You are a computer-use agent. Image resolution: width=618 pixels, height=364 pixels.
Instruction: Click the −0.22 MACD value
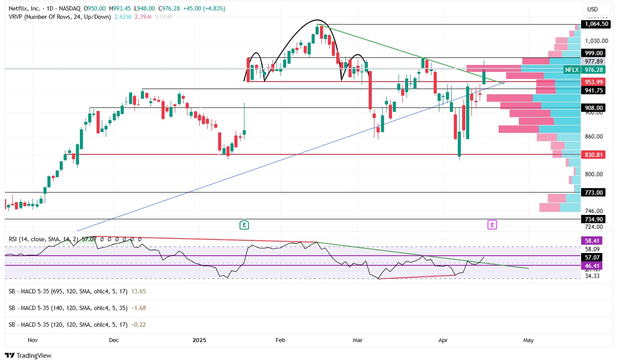pos(138,325)
